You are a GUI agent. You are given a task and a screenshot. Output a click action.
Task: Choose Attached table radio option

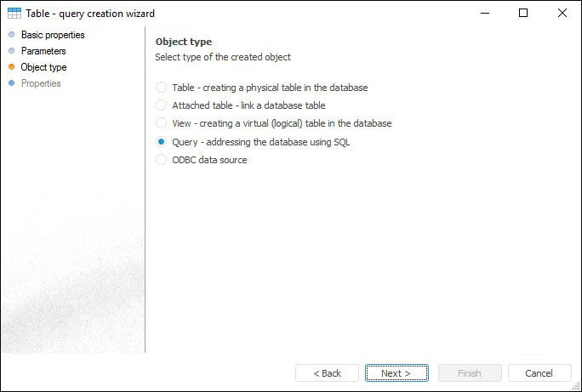162,105
